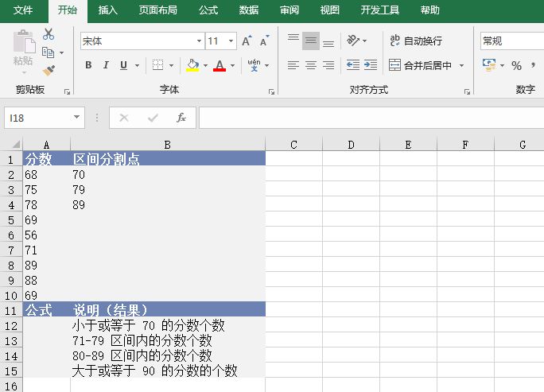Image resolution: width=544 pixels, height=392 pixels.
Task: Open the 公式 ribbon tab
Action: coord(208,10)
